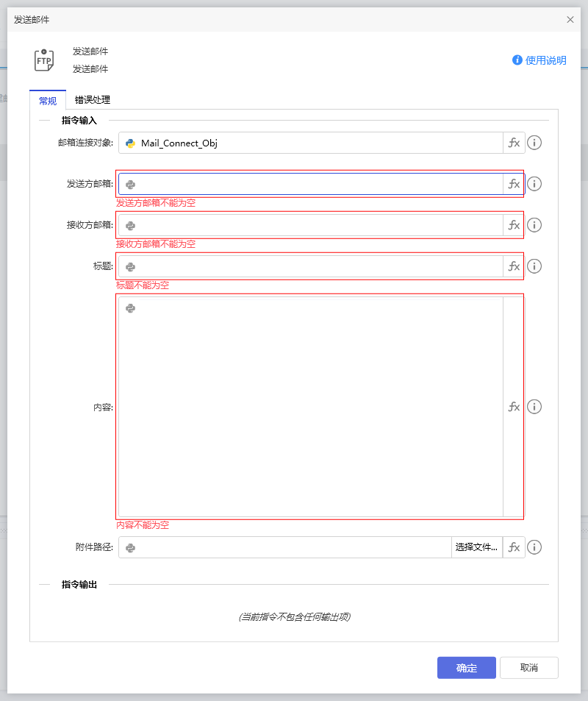
Task: Click info icon beside 附件路径
Action: click(534, 547)
